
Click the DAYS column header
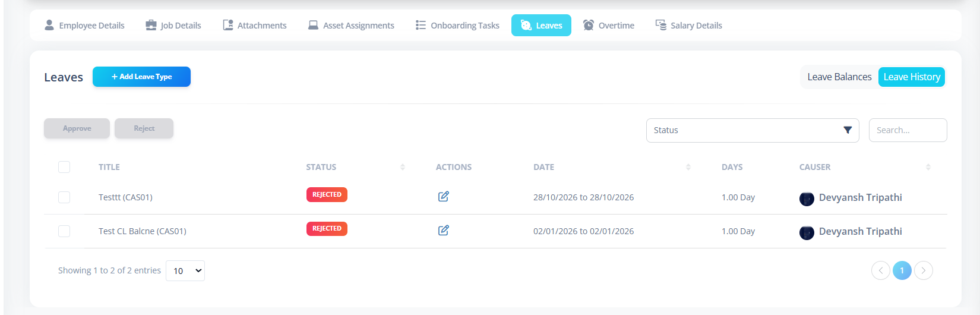click(732, 167)
